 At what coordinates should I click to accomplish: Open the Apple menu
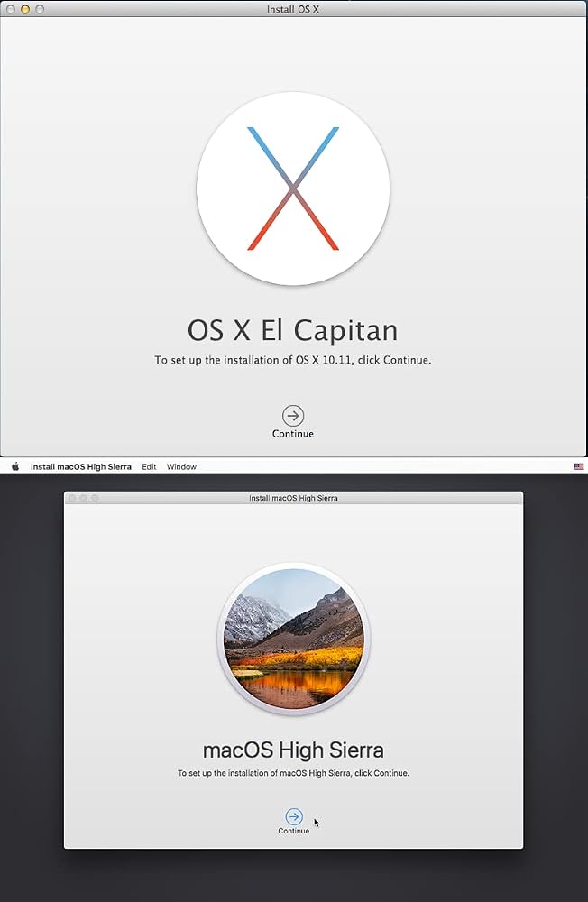15,466
